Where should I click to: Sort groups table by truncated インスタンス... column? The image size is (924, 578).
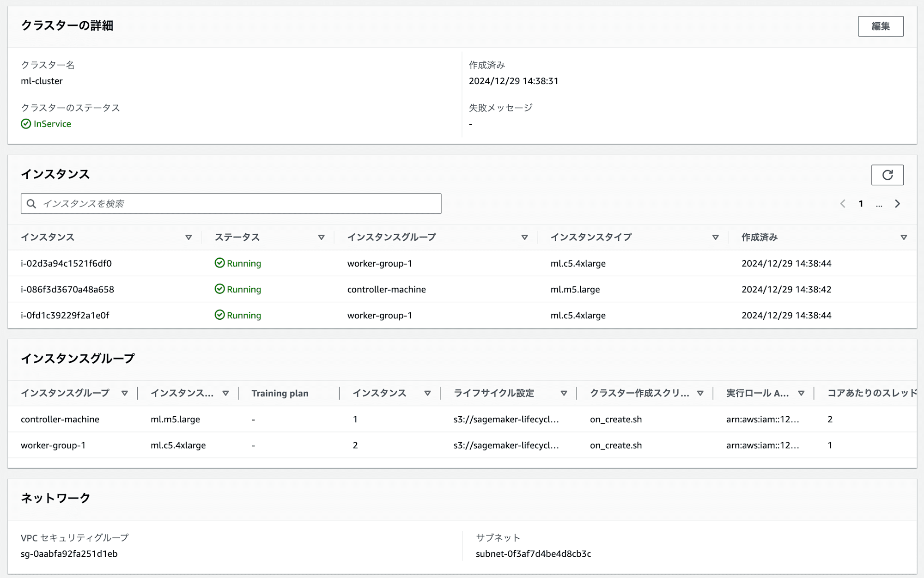tap(225, 393)
